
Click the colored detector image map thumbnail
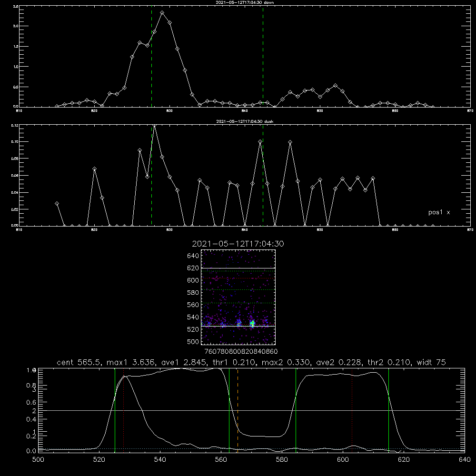(238, 297)
